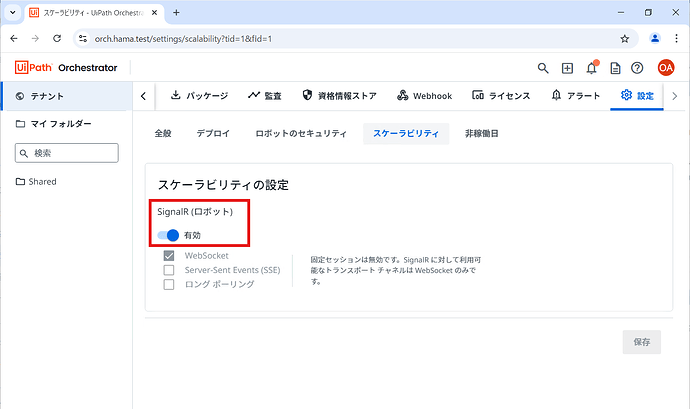Click the スケーラビリティの設定 heading
The image size is (690, 409).
223,185
